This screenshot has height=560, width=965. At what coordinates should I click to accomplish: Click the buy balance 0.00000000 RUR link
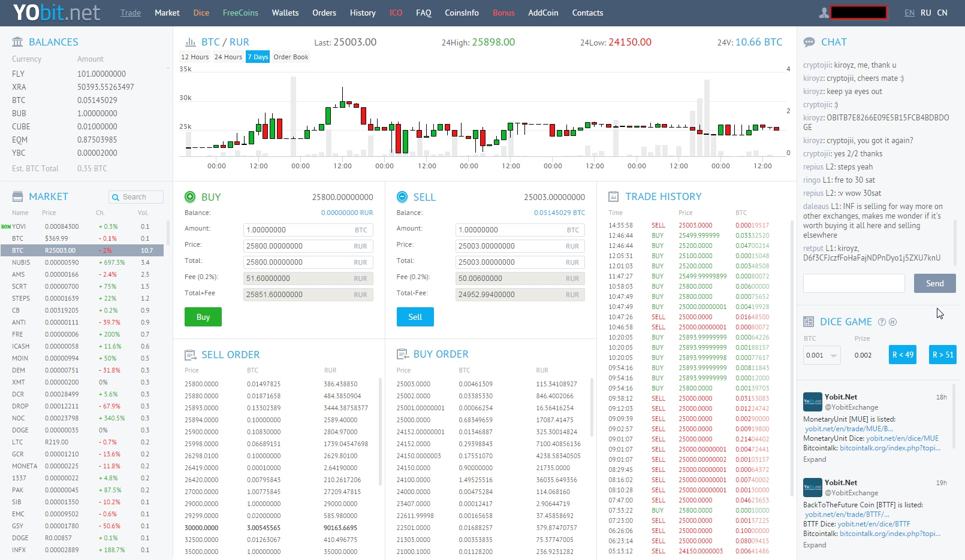click(347, 213)
